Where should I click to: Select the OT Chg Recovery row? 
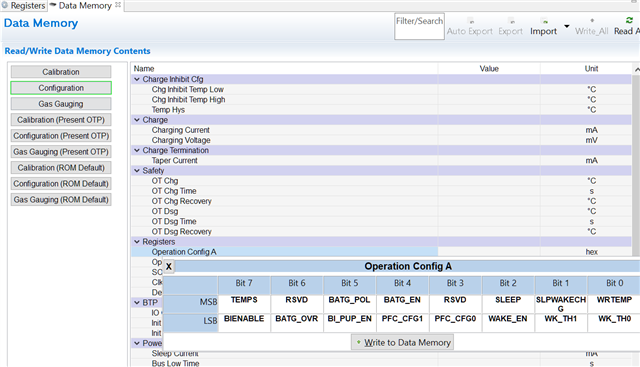(381, 201)
